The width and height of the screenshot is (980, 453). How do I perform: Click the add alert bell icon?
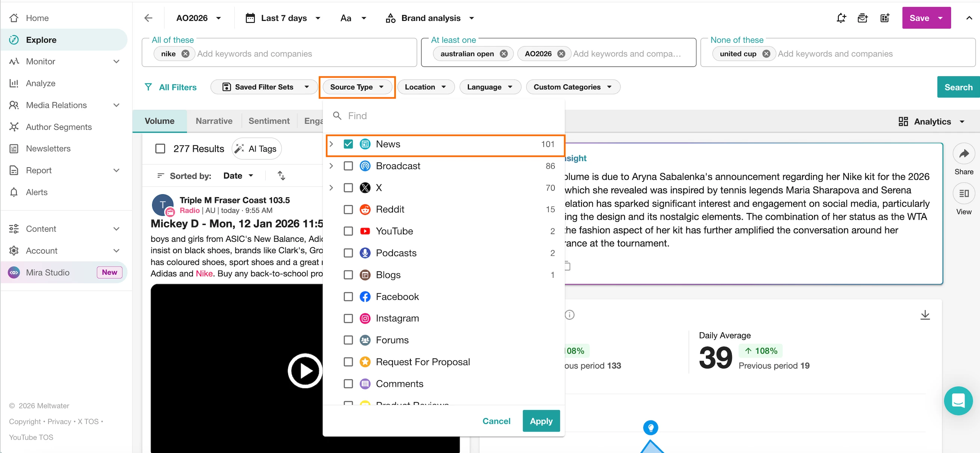(841, 18)
